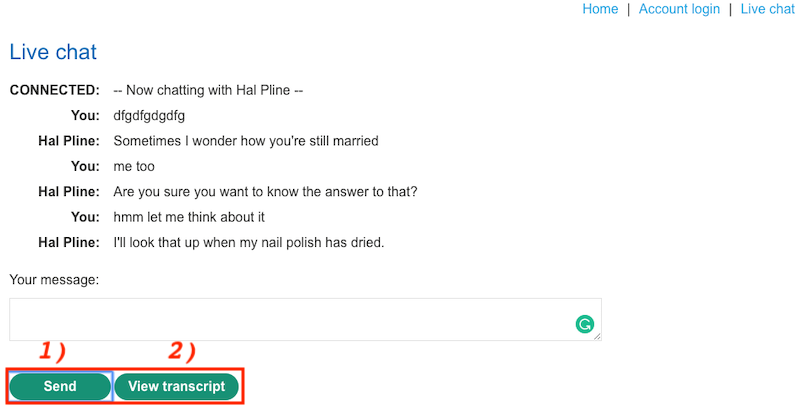Go to the Home link
The width and height of the screenshot is (800, 413).
(x=600, y=9)
